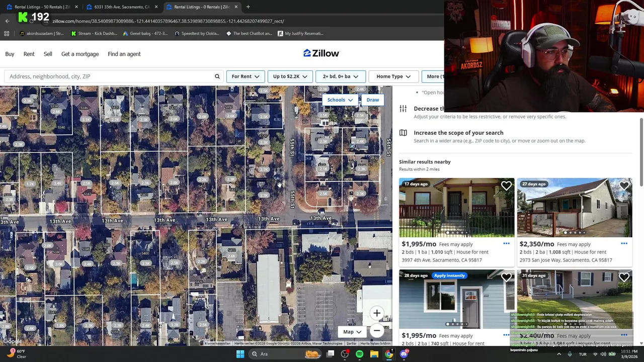Open Get a mortgage menu
Viewport: 644px width, 362px height.
80,54
